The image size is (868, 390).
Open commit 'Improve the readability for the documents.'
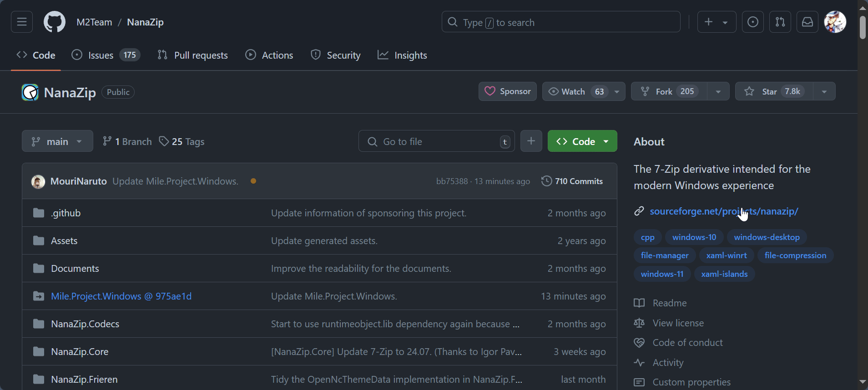[361, 268]
